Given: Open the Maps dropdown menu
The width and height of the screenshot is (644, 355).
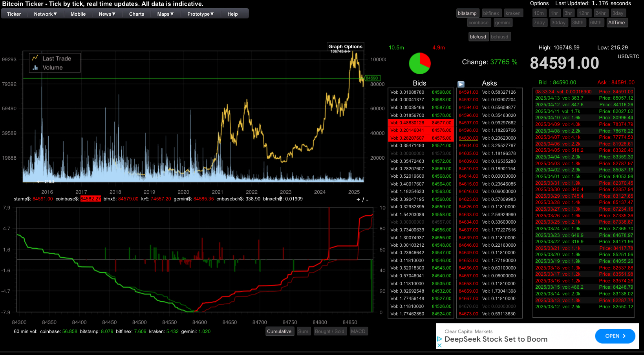Looking at the screenshot, I should pos(166,14).
